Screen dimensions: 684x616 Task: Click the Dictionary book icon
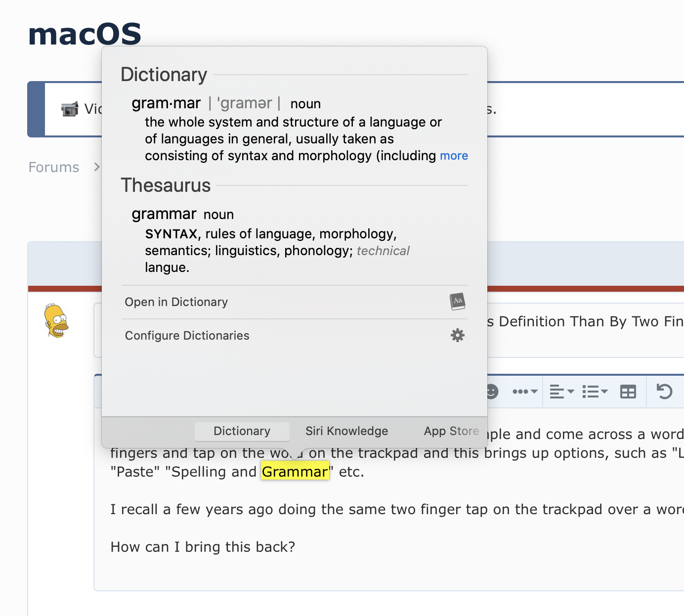pos(458,302)
